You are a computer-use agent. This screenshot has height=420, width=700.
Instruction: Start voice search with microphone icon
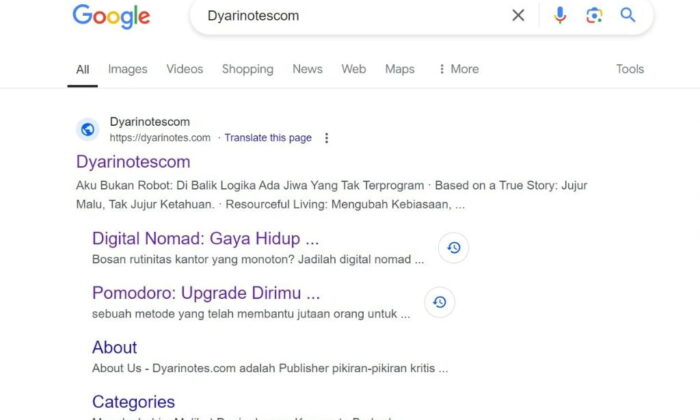point(560,16)
